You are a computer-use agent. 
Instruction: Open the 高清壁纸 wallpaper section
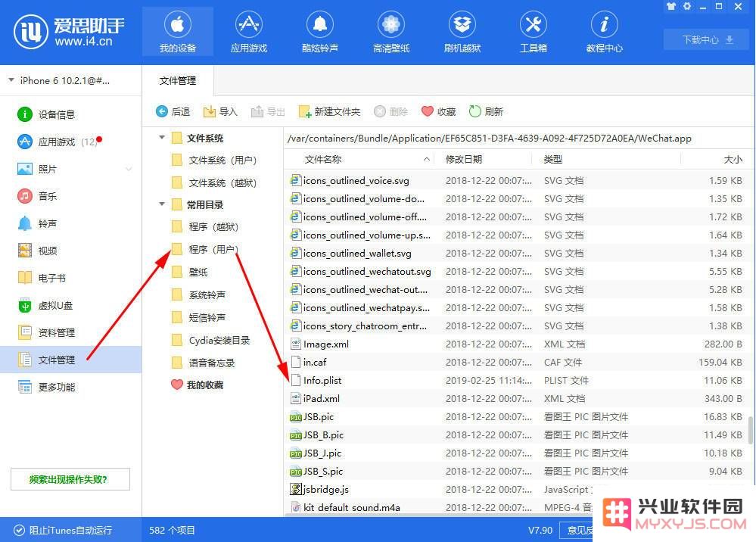click(x=391, y=33)
